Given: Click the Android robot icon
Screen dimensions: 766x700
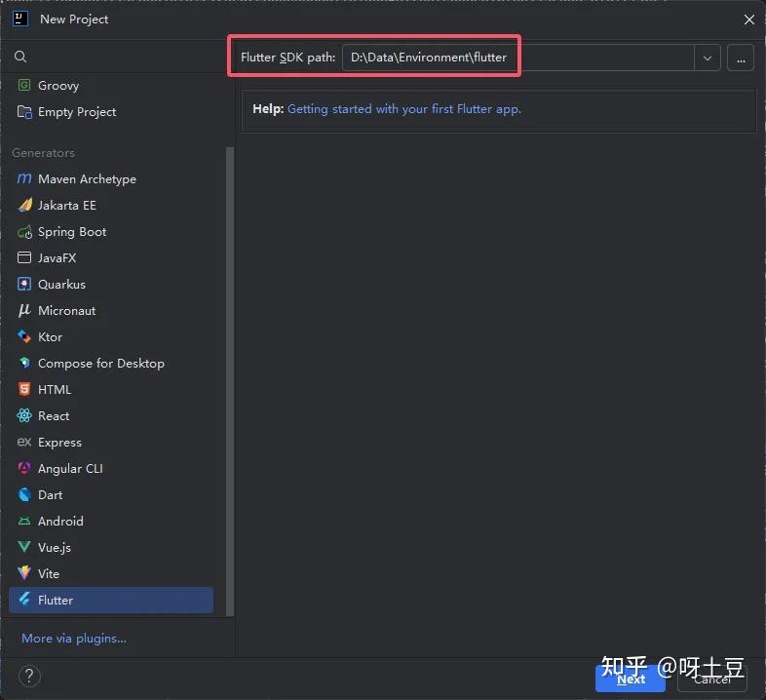Looking at the screenshot, I should (24, 521).
